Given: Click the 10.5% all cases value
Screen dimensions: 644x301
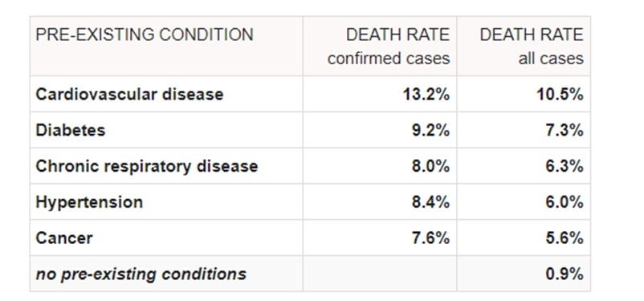Looking at the screenshot, I should 560,95.
